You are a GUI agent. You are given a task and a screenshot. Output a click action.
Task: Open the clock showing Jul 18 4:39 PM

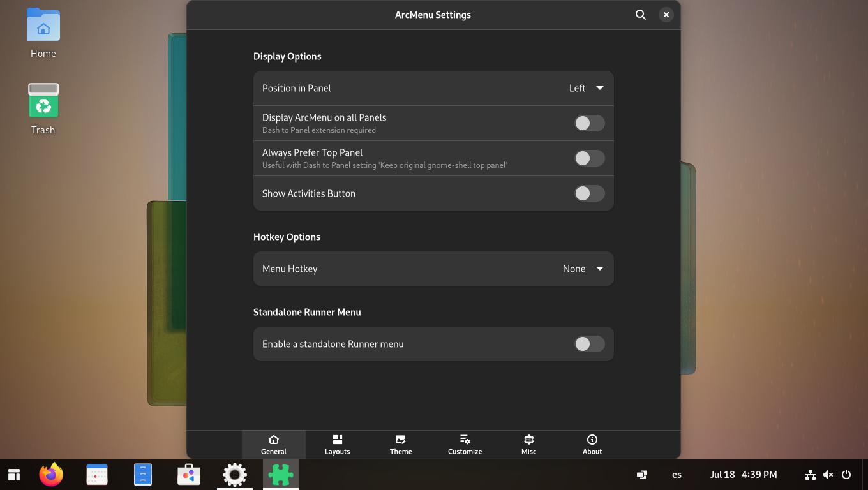point(744,475)
